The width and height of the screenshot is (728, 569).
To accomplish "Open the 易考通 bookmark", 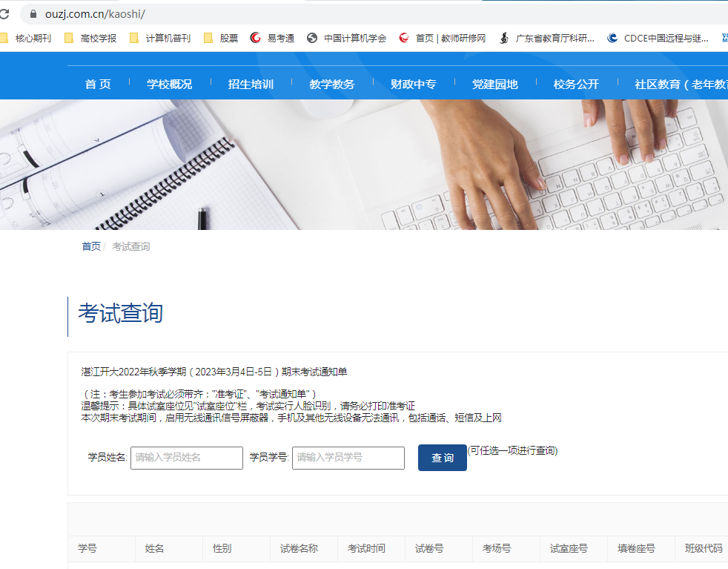I will (x=273, y=38).
